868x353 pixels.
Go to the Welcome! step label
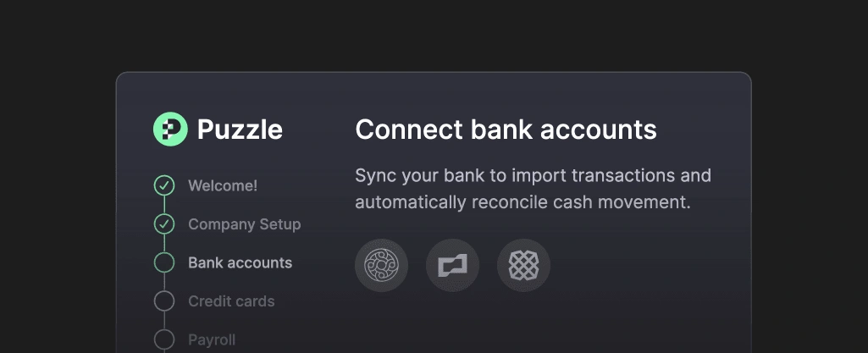[x=223, y=185]
